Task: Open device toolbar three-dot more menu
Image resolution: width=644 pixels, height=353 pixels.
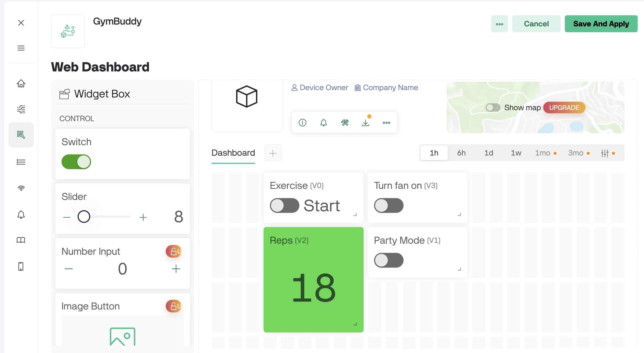Action: [x=386, y=123]
